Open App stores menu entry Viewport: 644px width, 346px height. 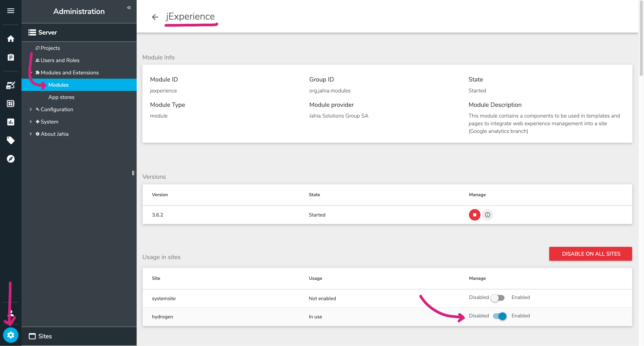tap(61, 97)
